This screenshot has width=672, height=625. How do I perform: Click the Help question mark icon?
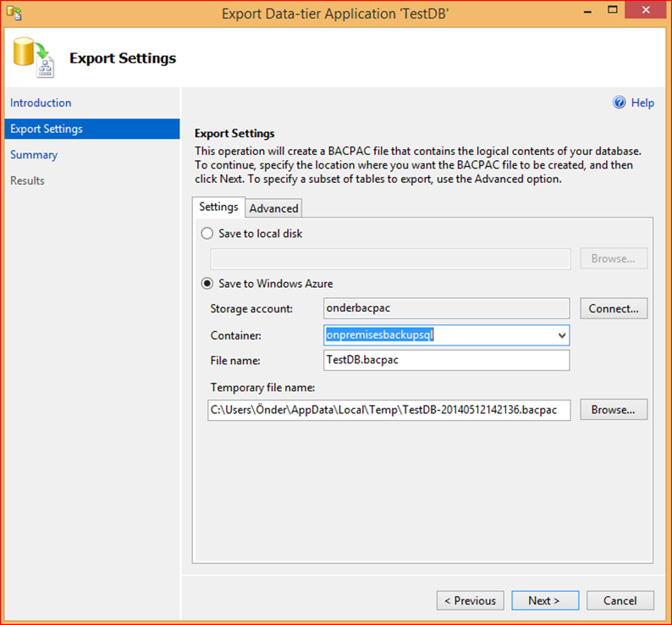tap(619, 102)
